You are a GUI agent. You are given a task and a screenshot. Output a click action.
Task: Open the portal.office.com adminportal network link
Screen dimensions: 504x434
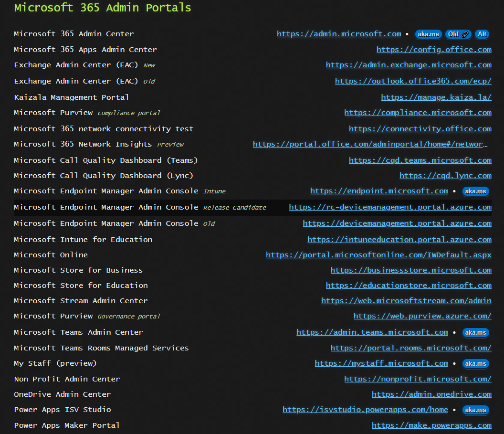[x=370, y=144]
